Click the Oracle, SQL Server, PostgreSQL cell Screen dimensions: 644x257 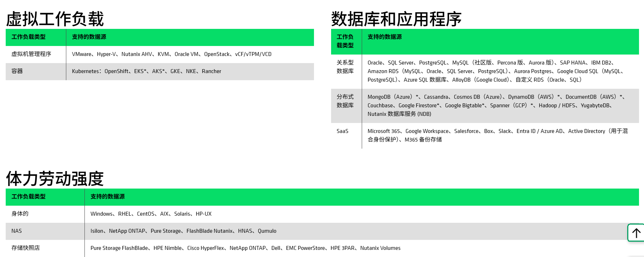click(500, 71)
